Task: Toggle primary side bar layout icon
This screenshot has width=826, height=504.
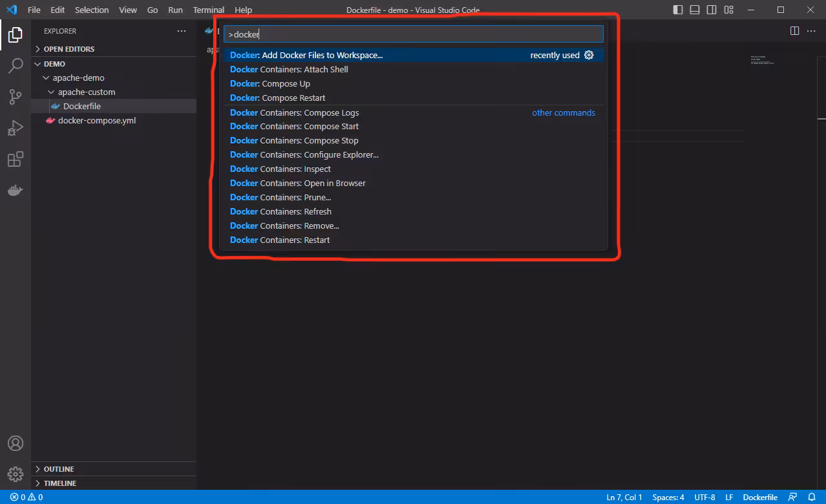Action: pyautogui.click(x=678, y=10)
